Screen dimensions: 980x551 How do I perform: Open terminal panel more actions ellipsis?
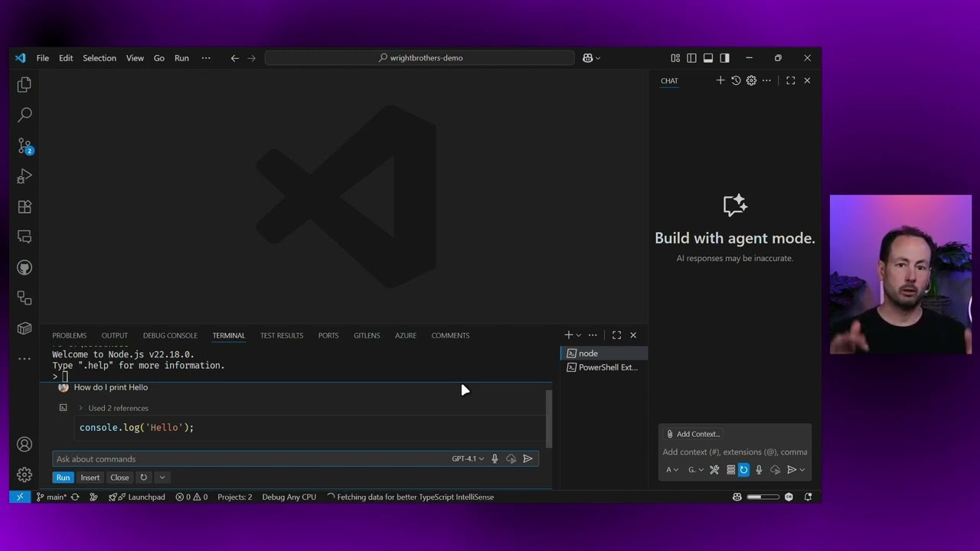pyautogui.click(x=593, y=335)
